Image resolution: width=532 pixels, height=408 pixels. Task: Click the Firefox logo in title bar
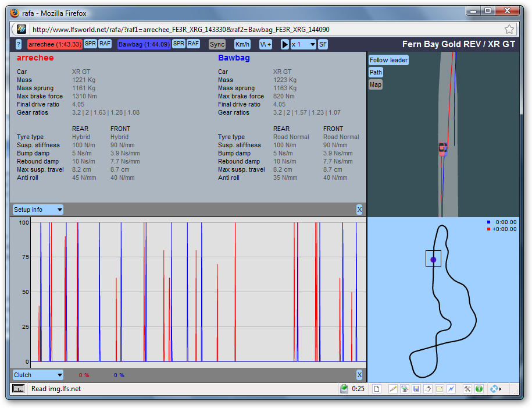(x=15, y=13)
